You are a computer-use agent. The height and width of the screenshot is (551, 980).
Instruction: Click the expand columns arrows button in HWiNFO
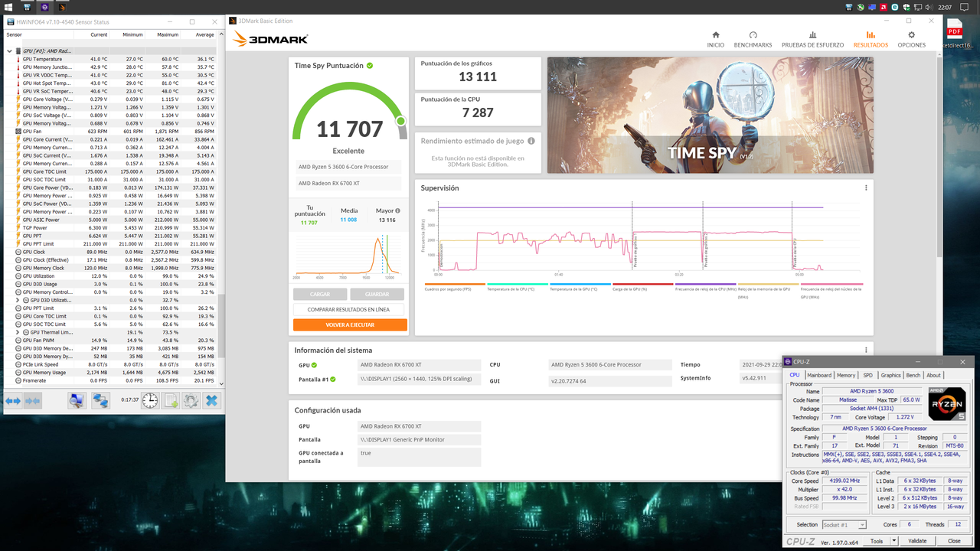14,400
